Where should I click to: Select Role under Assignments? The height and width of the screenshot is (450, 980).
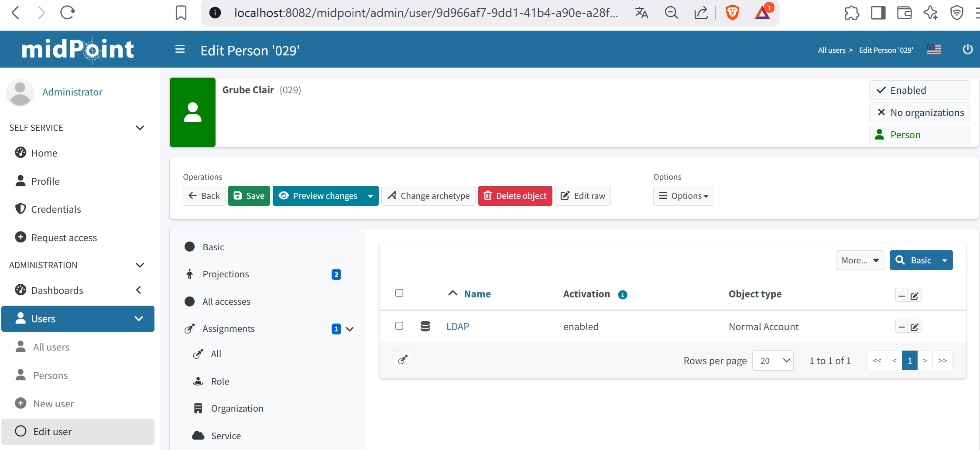coord(220,382)
